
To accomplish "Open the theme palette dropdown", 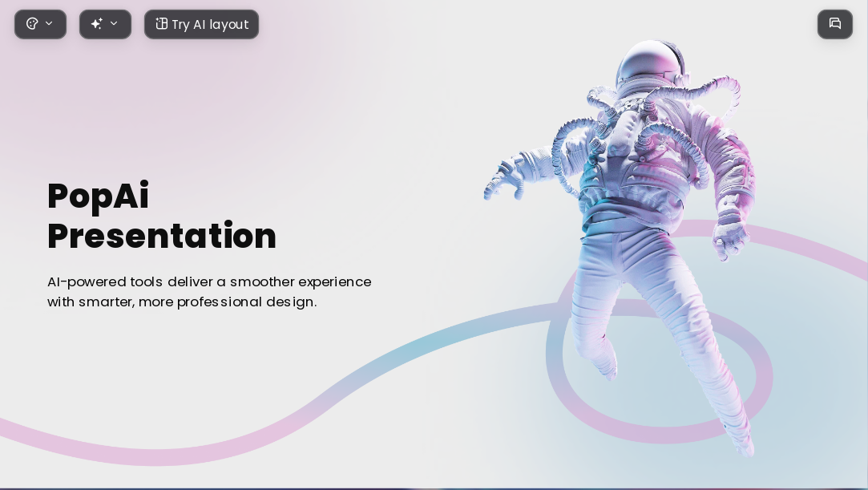I will point(40,24).
